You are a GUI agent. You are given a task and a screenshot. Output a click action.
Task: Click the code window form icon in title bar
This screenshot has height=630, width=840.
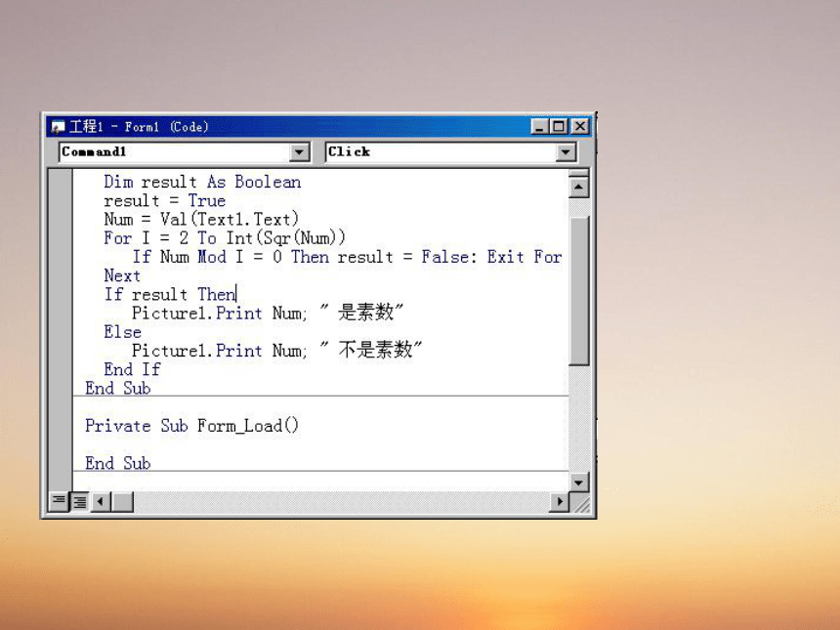58,127
